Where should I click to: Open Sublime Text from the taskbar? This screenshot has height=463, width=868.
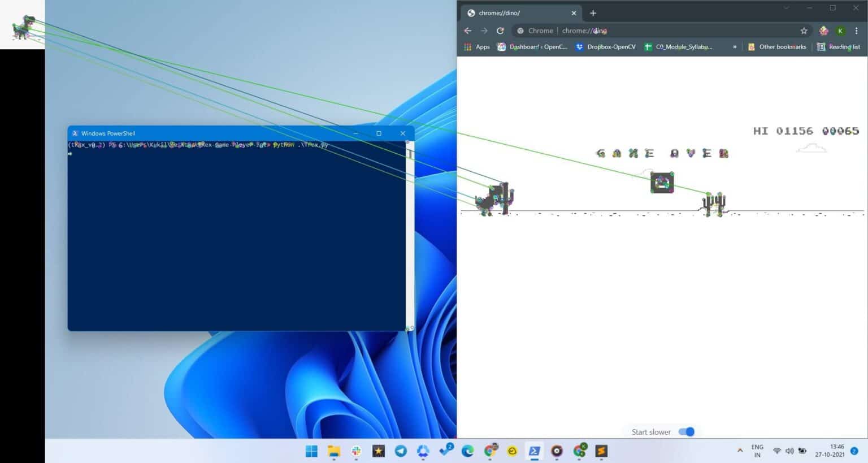(x=601, y=451)
